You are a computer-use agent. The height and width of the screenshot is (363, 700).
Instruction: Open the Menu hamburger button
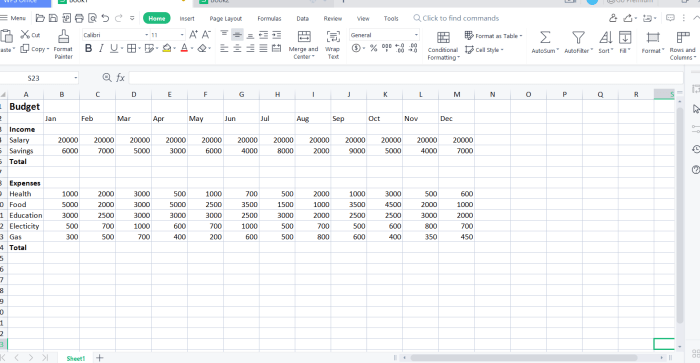(x=13, y=18)
